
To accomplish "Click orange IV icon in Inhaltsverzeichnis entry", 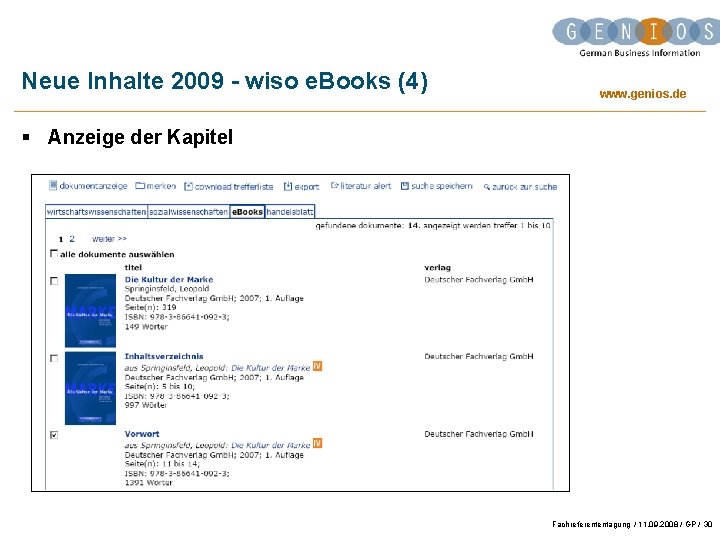I will point(317,366).
